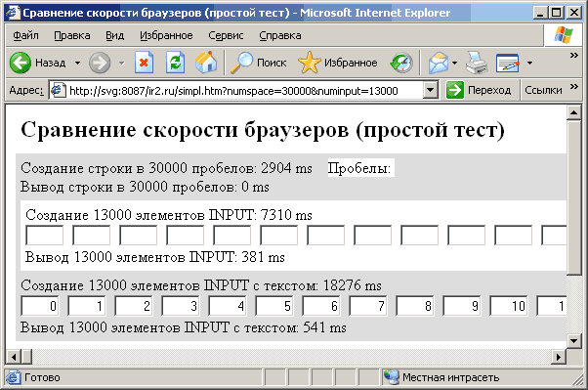Click 'Вывод 13000 элементов INPUT: 381 ms'
Viewport: 588px width, 390px height.
(155, 257)
